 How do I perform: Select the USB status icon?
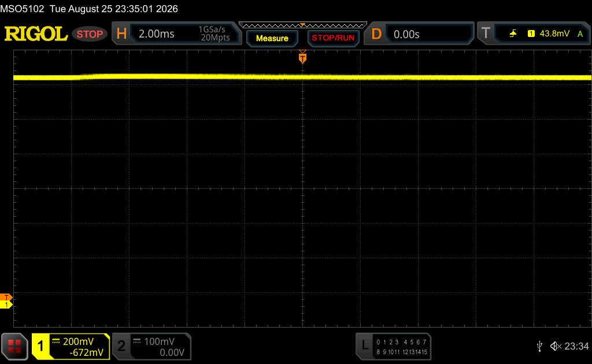pyautogui.click(x=539, y=346)
